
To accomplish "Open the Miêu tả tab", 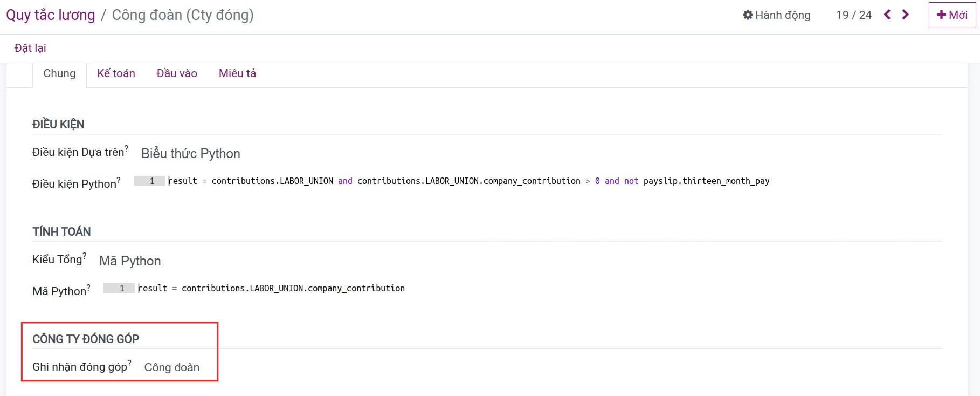I will [237, 73].
